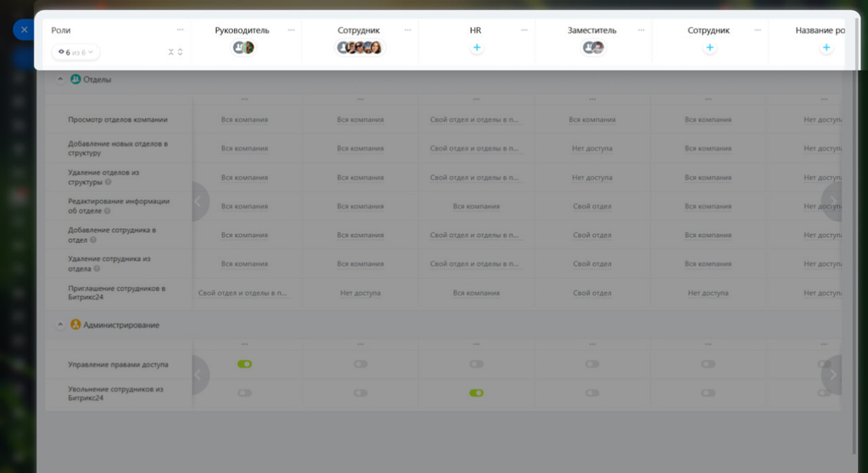The image size is (868, 473).
Task: Open the '6 из 6' roles filter dropdown
Action: pyautogui.click(x=75, y=52)
